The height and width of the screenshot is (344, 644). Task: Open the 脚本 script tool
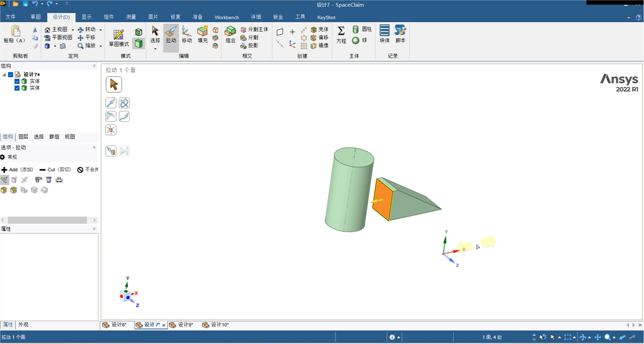pos(400,34)
